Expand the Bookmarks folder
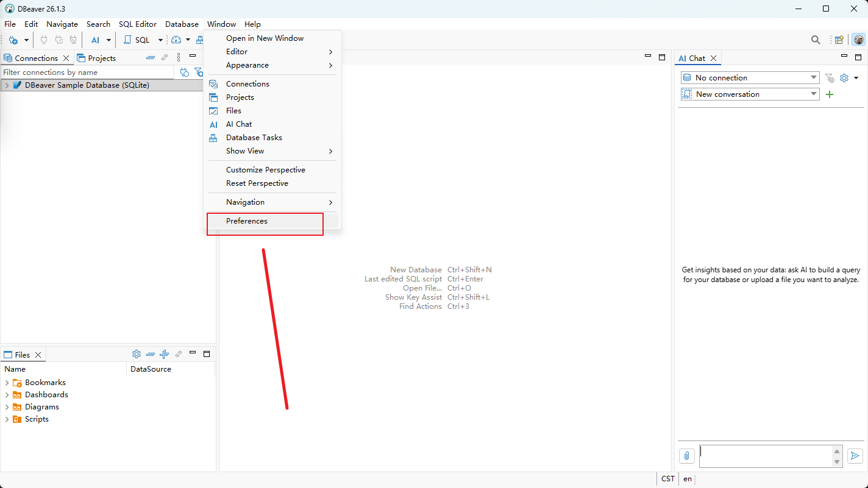868x488 pixels. pos(7,383)
